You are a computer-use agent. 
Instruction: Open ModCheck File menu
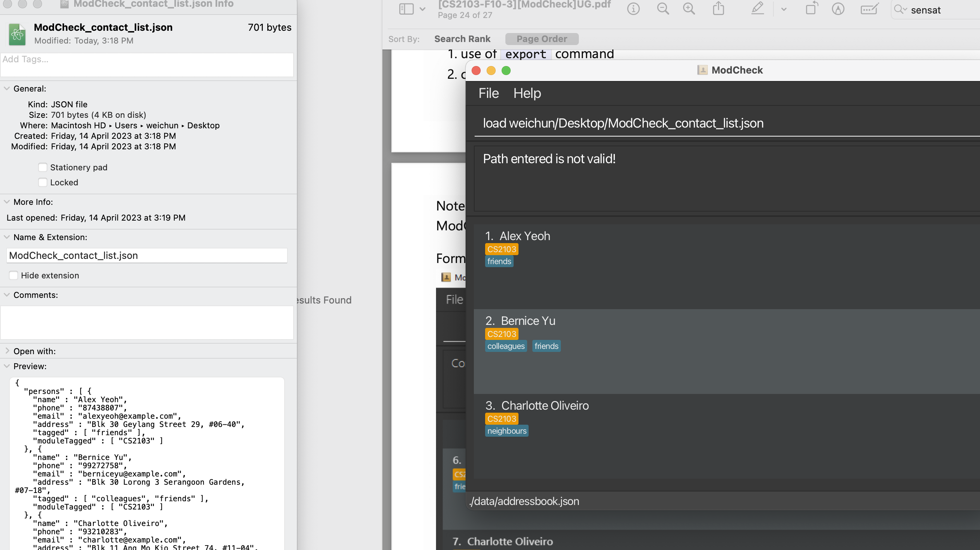tap(488, 93)
